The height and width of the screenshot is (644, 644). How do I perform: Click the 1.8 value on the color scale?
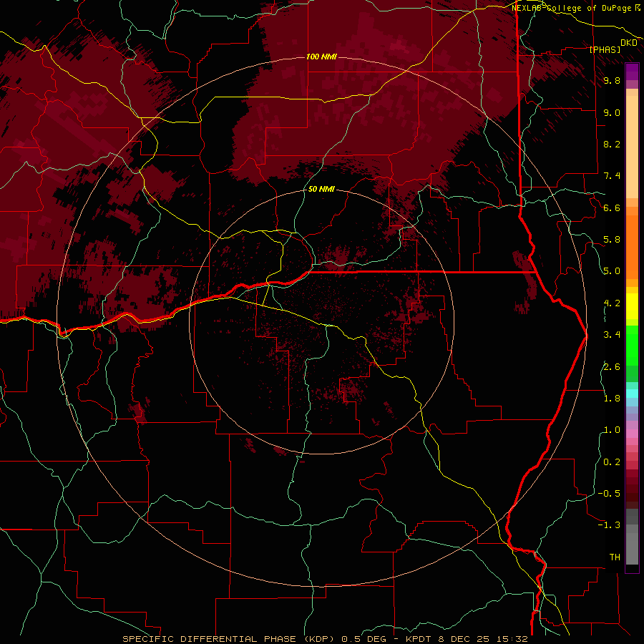point(612,399)
